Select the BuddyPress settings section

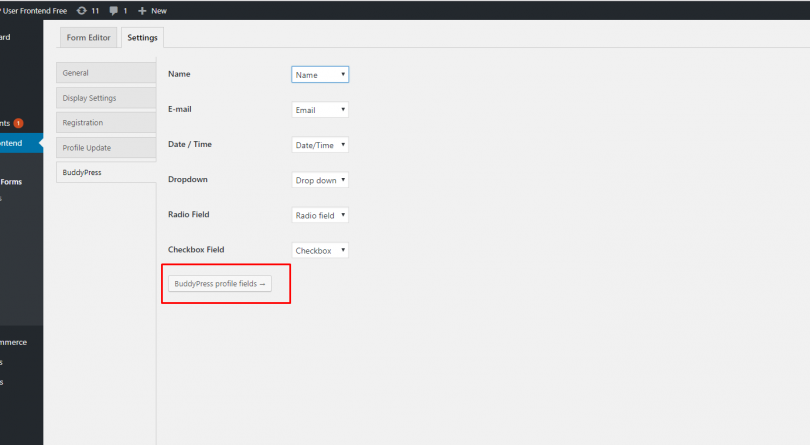coord(106,172)
